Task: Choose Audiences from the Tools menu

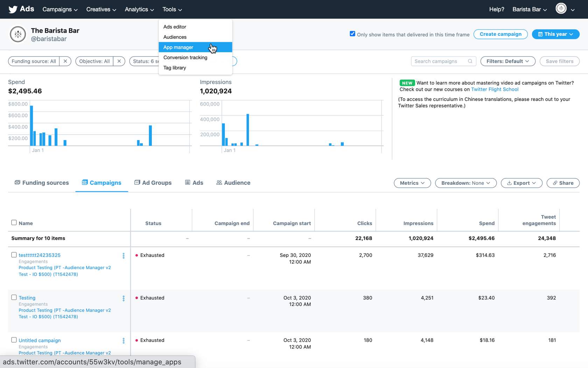Action: tap(195, 37)
